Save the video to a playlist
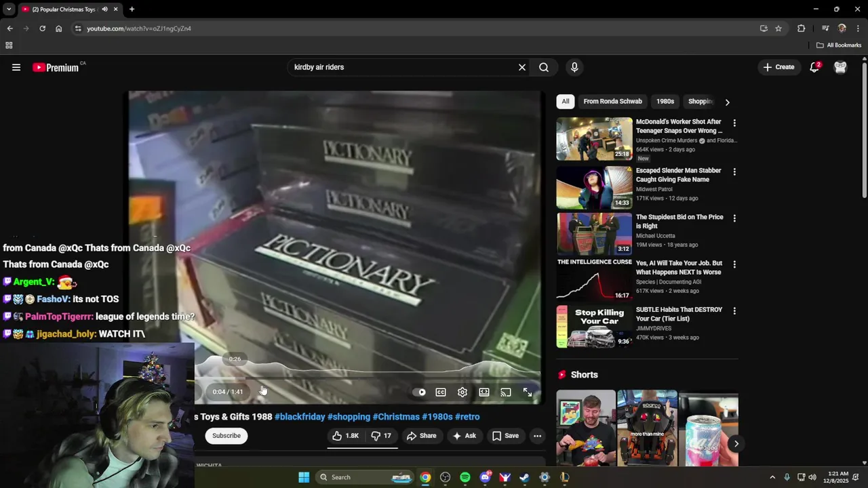The height and width of the screenshot is (488, 868). click(x=505, y=436)
